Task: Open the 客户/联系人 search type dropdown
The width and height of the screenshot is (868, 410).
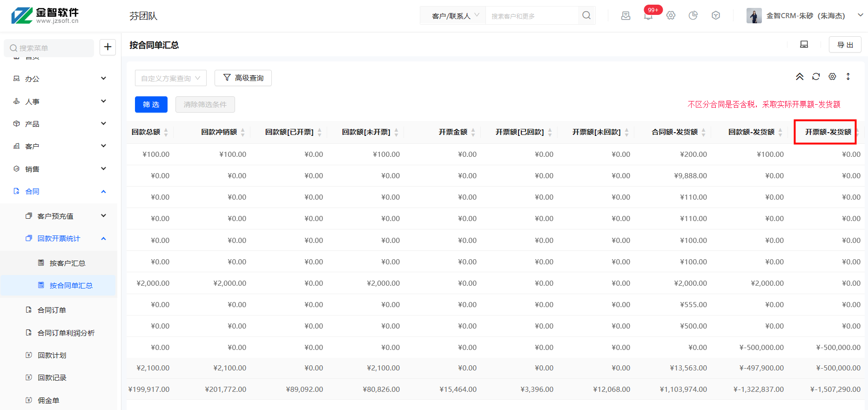Action: click(x=453, y=16)
